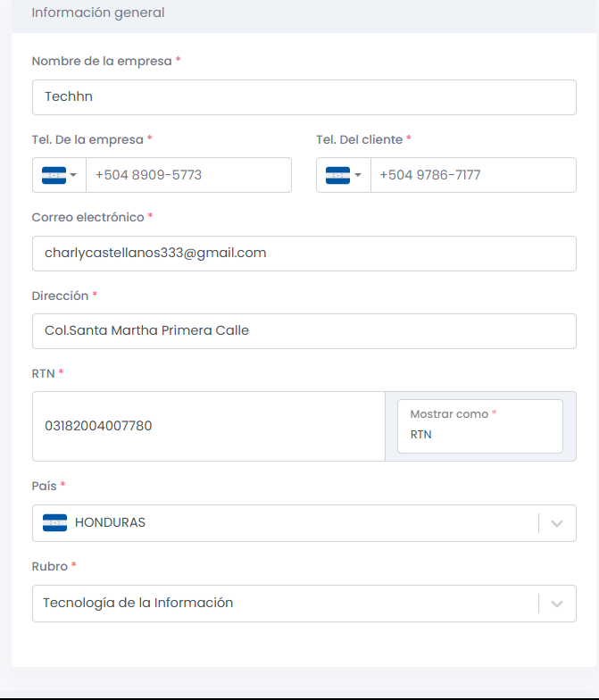Image resolution: width=599 pixels, height=700 pixels.
Task: Click the Información general section header
Action: coord(98,13)
